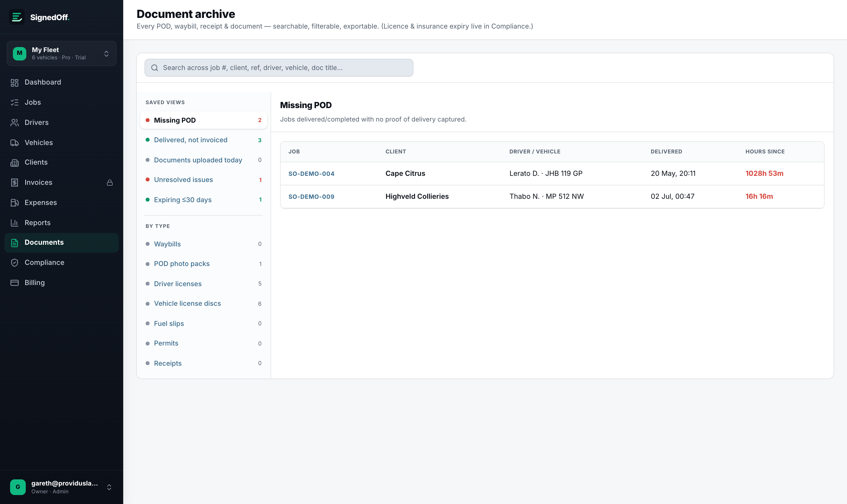Open Billing section
This screenshot has width=847, height=504.
pyautogui.click(x=62, y=283)
